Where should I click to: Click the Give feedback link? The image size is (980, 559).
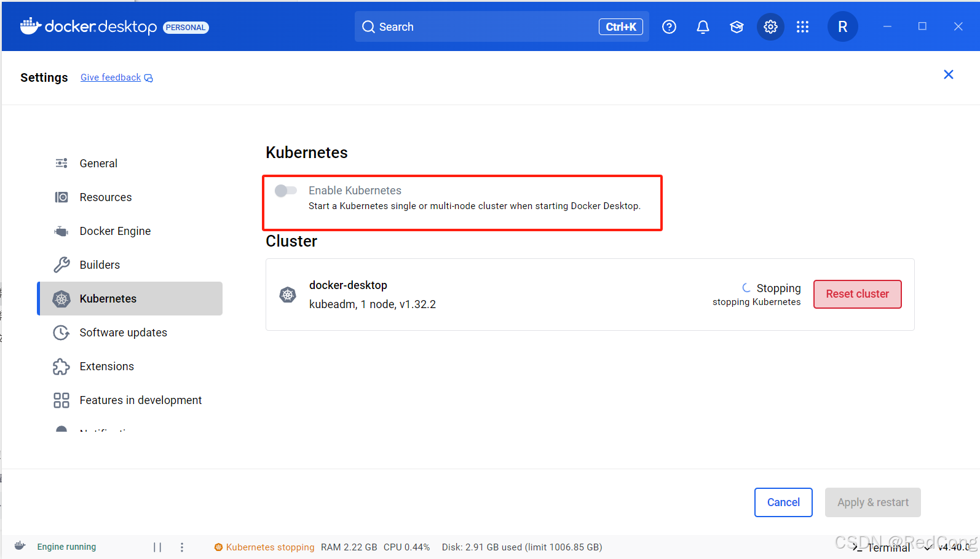(111, 77)
